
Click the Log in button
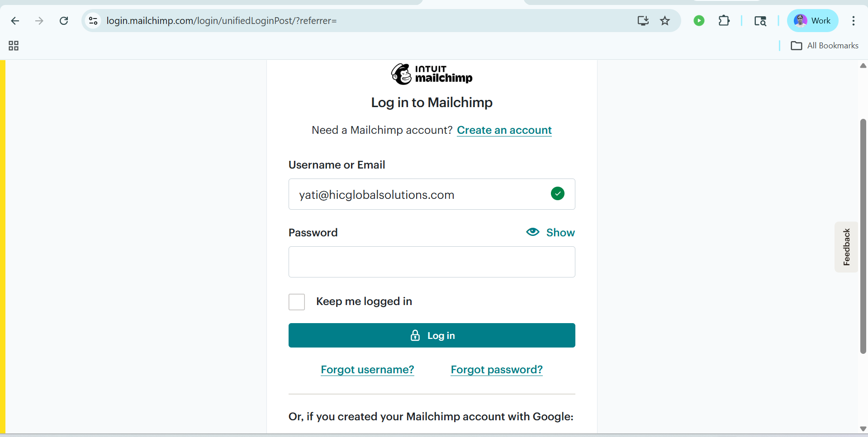[x=432, y=335]
